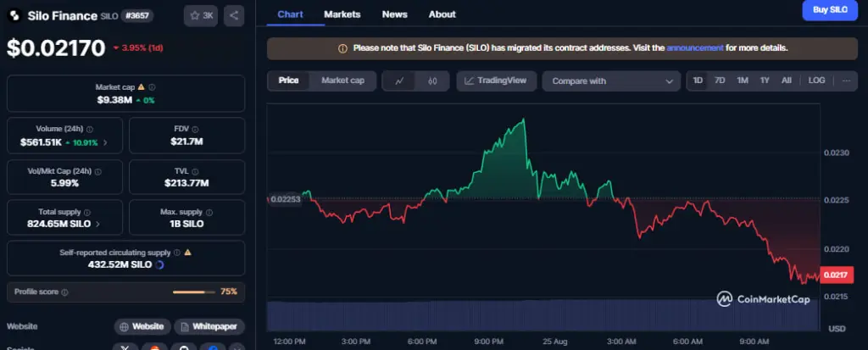Show circulating supply info icon
Viewport: 868px width, 350px height.
(x=176, y=253)
